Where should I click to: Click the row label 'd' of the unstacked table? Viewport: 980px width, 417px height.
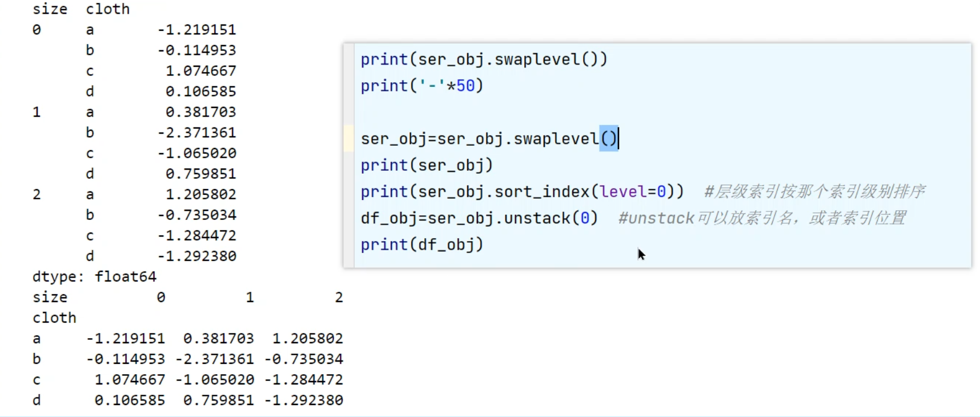[37, 400]
